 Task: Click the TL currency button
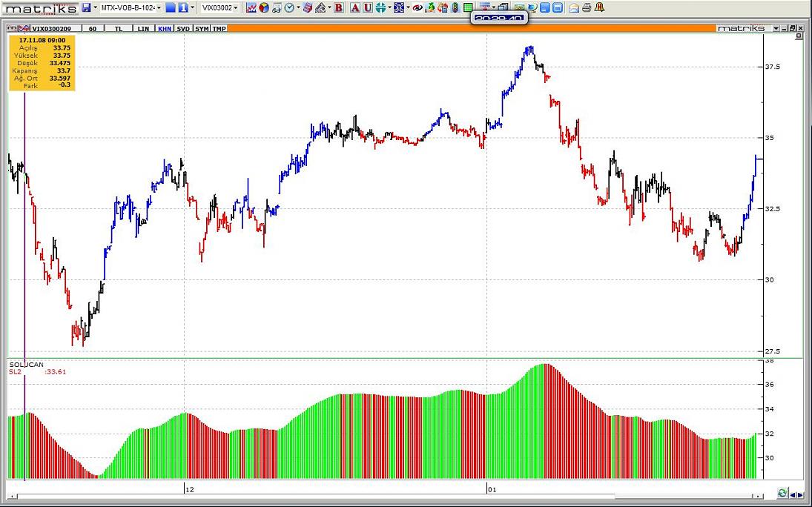[x=119, y=28]
